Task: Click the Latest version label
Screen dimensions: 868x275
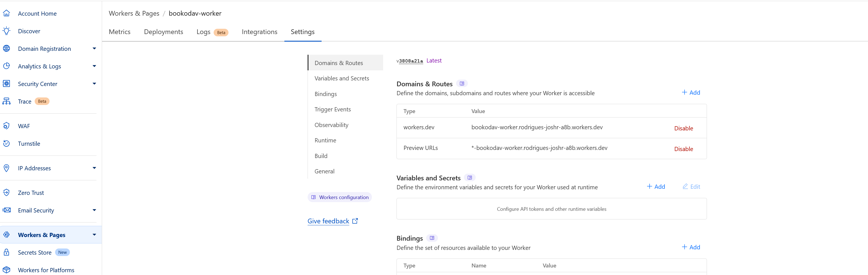Action: tap(434, 61)
